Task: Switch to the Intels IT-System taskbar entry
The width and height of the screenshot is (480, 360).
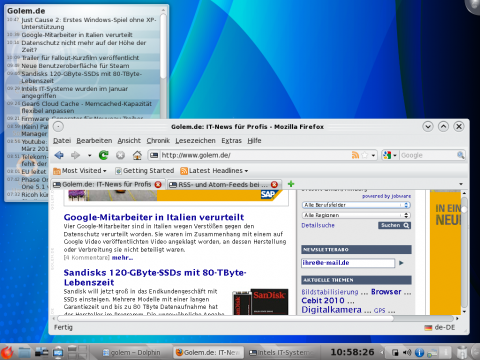Action: [x=280, y=352]
